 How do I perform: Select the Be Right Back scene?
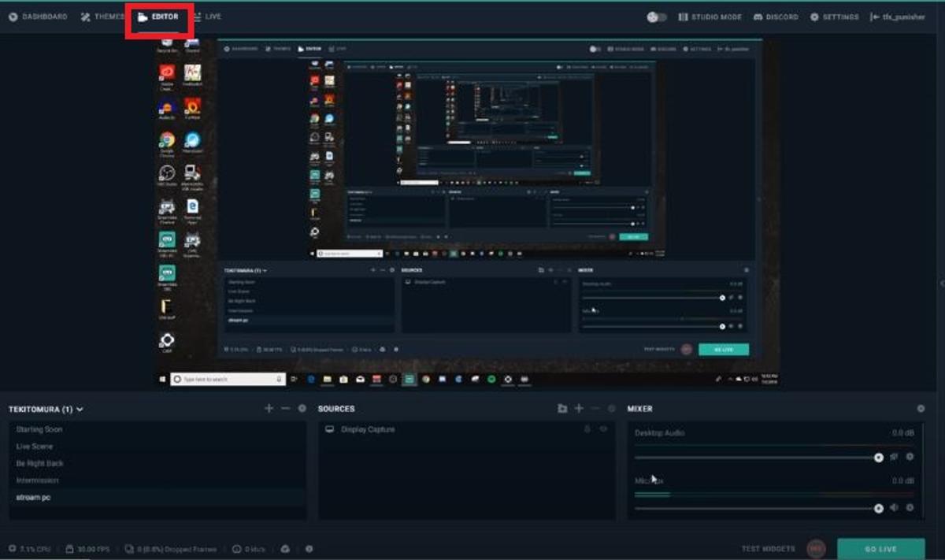coord(39,463)
